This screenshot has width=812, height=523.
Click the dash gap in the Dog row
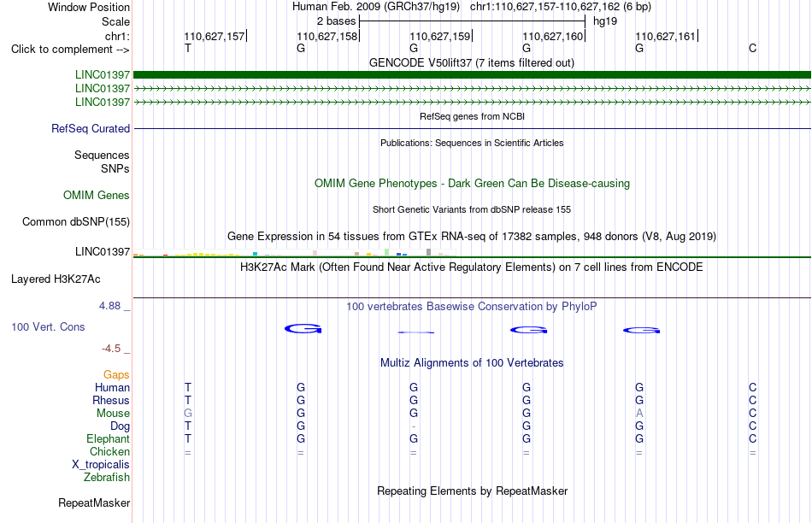click(x=413, y=426)
